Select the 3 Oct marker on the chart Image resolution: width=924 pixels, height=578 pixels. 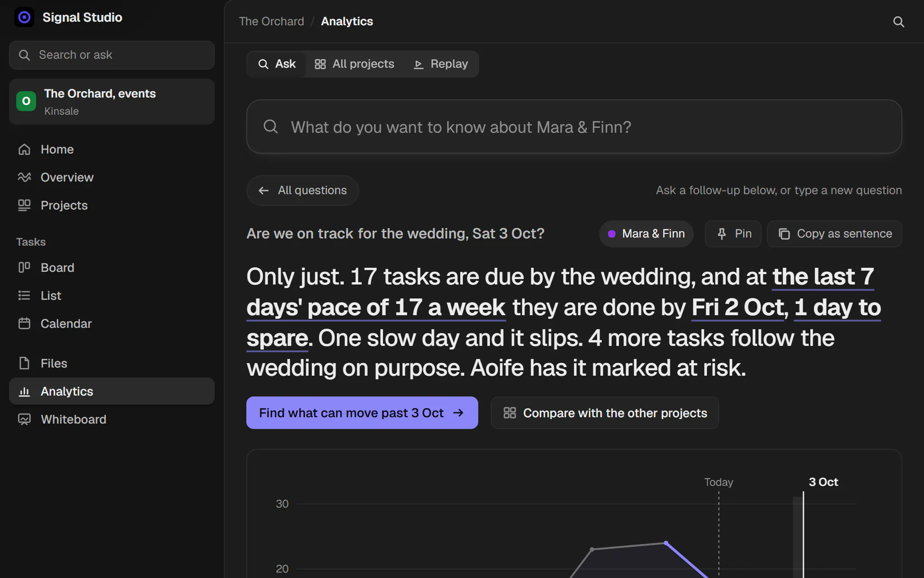(x=823, y=482)
